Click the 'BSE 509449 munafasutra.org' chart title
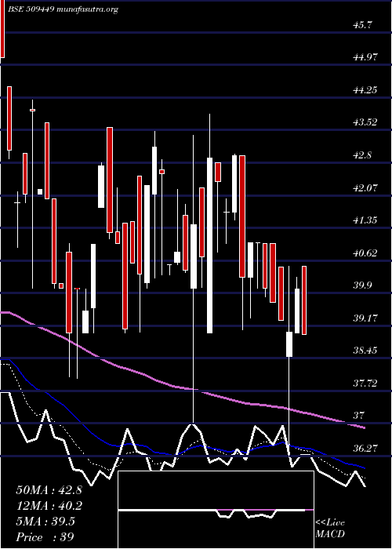Viewport: 392px width, 549px height. pos(65,9)
